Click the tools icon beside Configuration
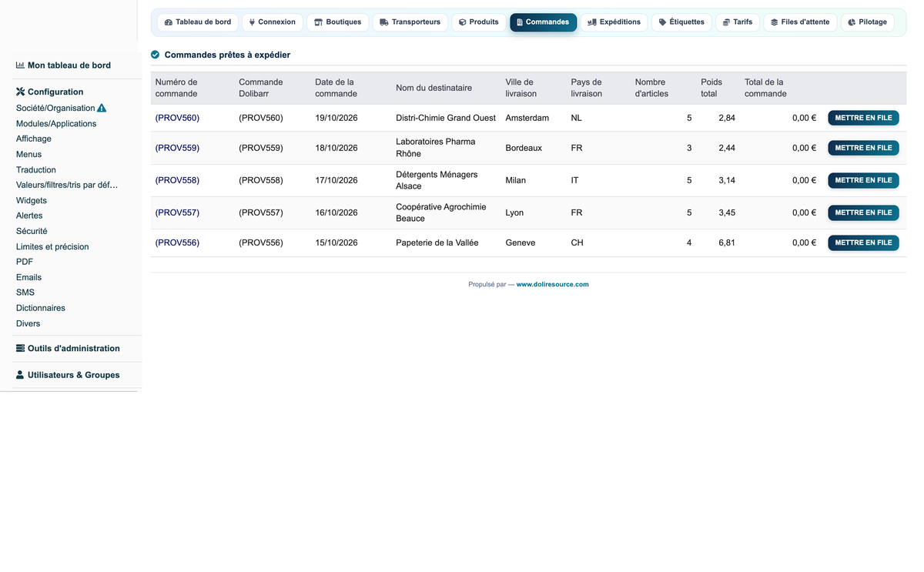This screenshot has width=924, height=572. (x=21, y=92)
